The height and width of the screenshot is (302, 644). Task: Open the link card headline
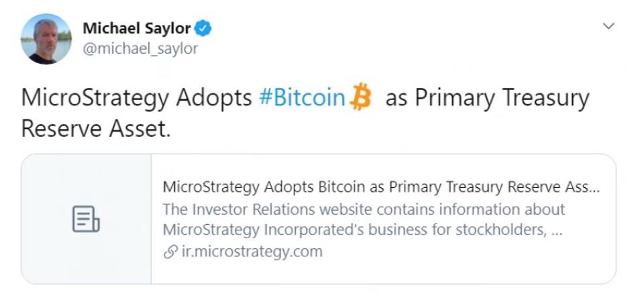pyautogui.click(x=381, y=187)
